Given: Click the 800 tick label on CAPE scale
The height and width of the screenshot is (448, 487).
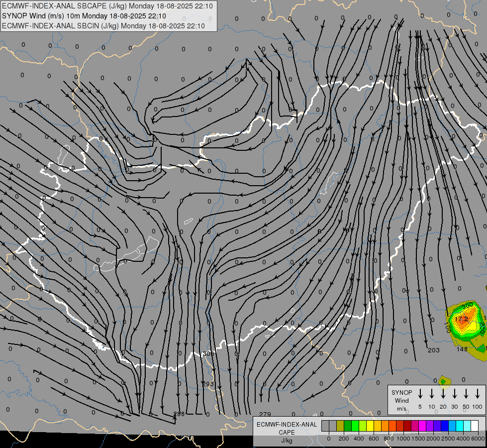Looking at the screenshot, I should pos(389,439).
